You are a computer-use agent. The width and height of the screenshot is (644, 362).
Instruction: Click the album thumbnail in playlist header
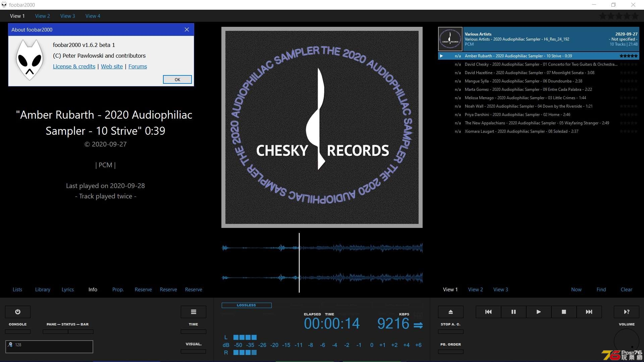click(450, 39)
